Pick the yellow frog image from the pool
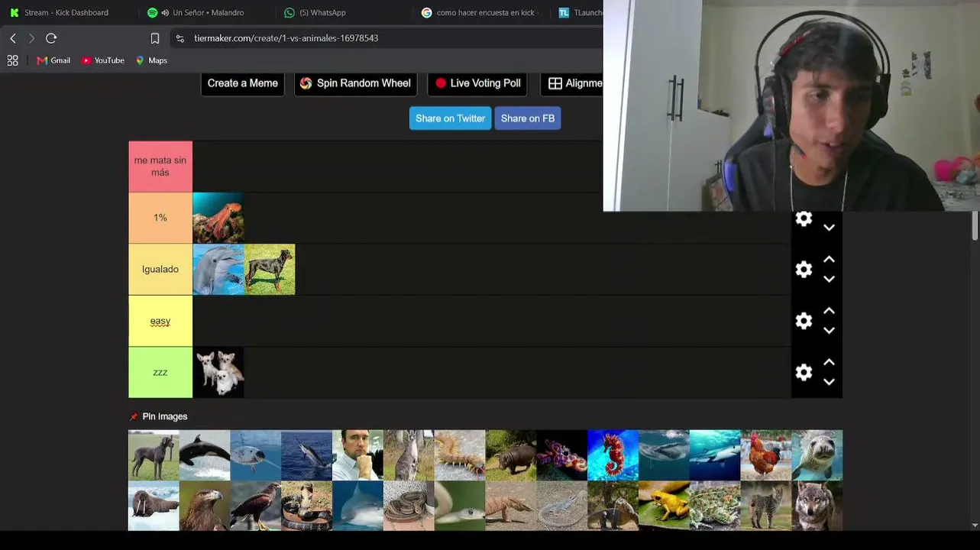The image size is (980, 550). [664, 506]
